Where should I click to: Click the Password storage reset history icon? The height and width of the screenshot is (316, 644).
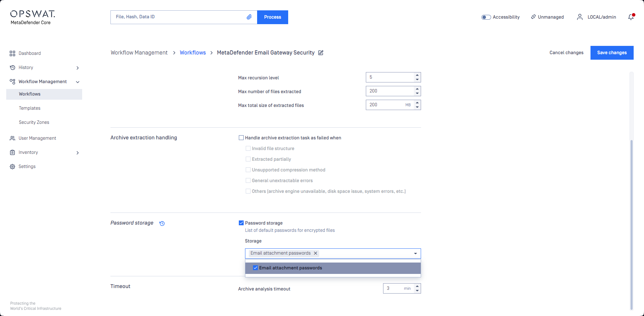click(162, 223)
